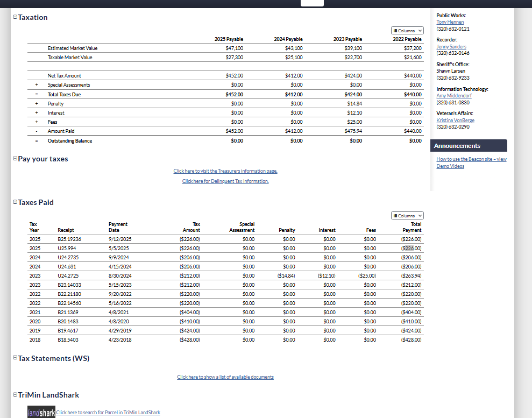
Task: Collapse the Taxation section
Action: (15, 17)
